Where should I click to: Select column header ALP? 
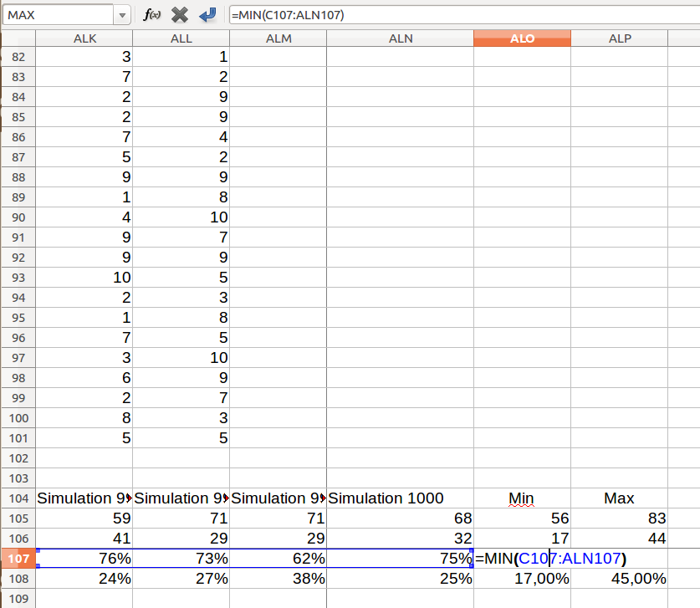coord(619,38)
